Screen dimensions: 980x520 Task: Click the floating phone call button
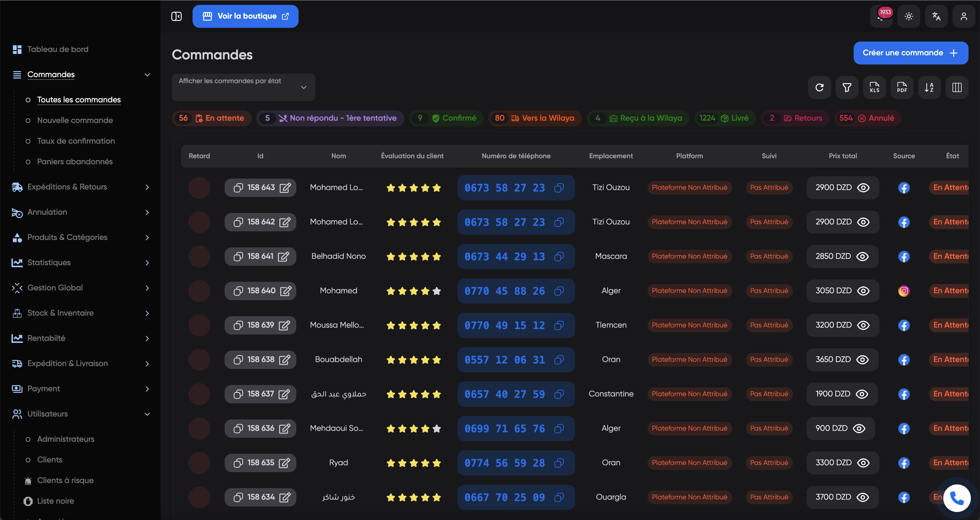[x=957, y=498]
